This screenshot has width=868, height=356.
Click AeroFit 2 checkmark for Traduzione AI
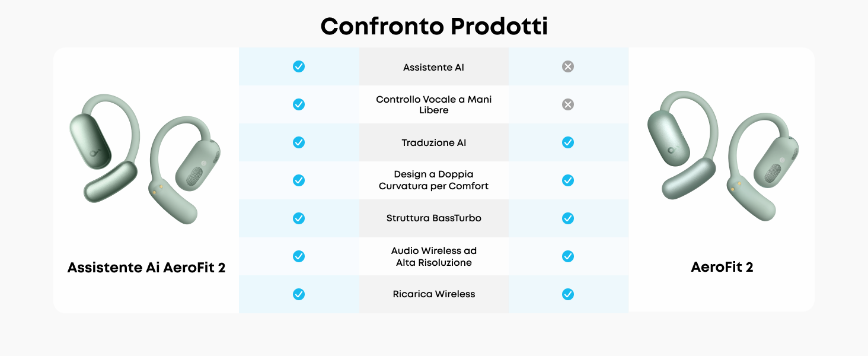[x=568, y=142]
